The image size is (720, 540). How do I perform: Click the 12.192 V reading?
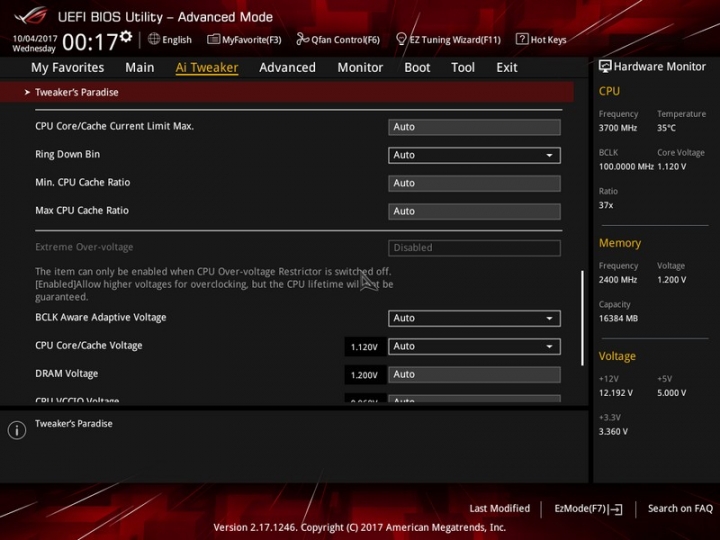pos(615,393)
